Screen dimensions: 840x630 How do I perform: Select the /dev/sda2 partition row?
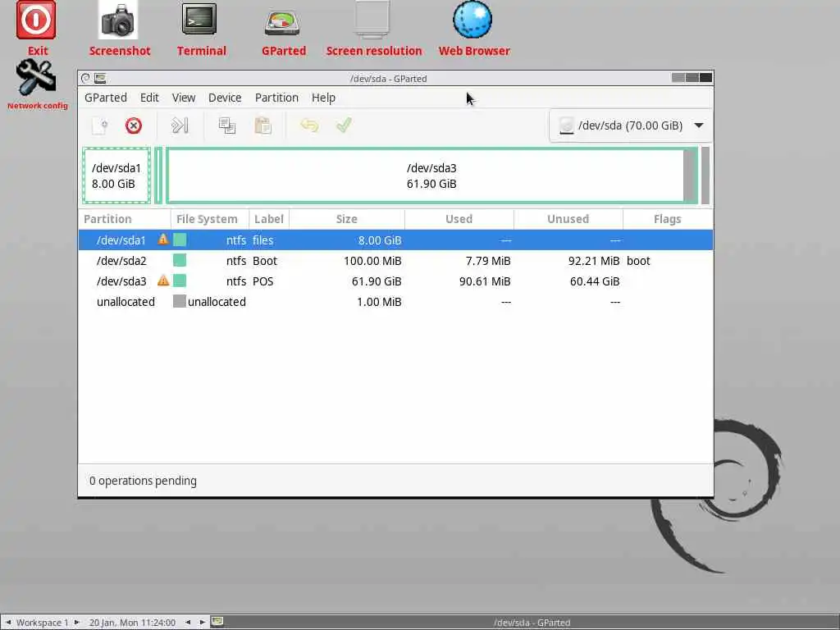(x=395, y=260)
